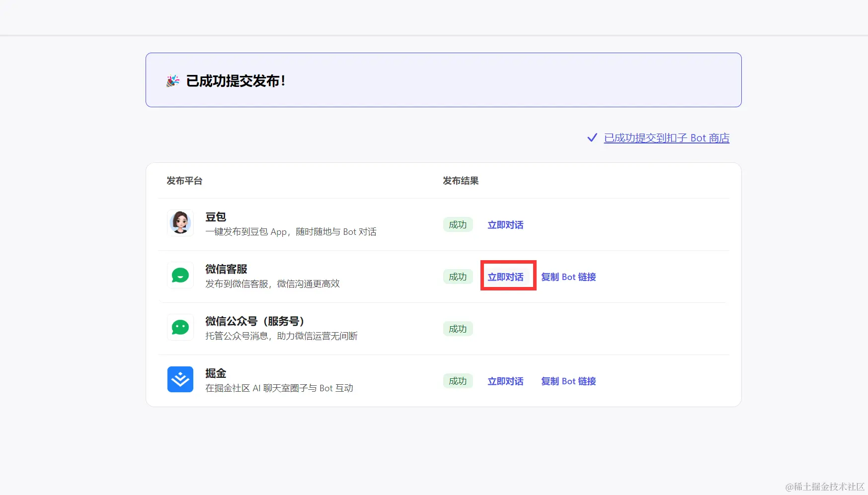Click checkmark beside 已成功提交到扣子 Bot 商店
Viewport: 868px width, 495px height.
tap(592, 138)
